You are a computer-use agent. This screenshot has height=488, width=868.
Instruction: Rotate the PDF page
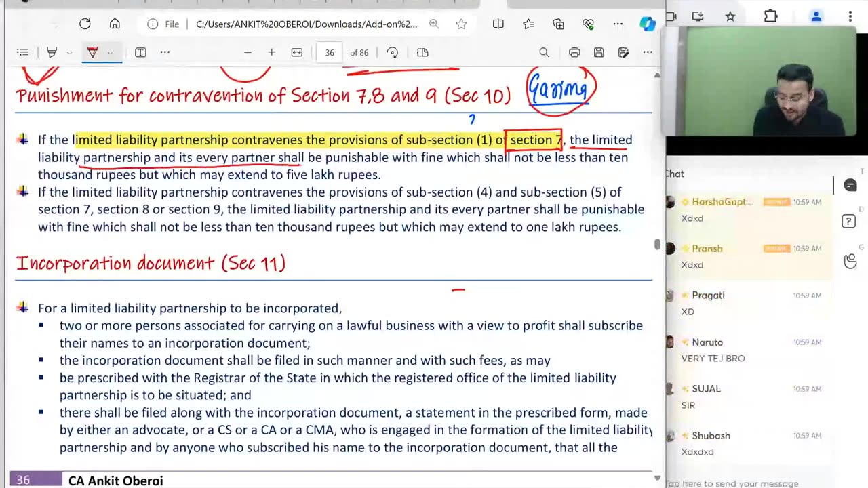pos(392,52)
